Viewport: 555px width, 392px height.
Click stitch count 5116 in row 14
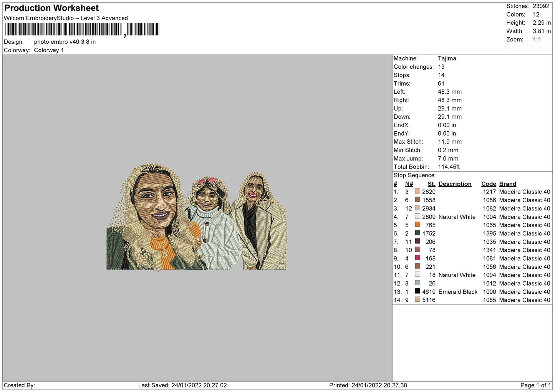coord(429,300)
